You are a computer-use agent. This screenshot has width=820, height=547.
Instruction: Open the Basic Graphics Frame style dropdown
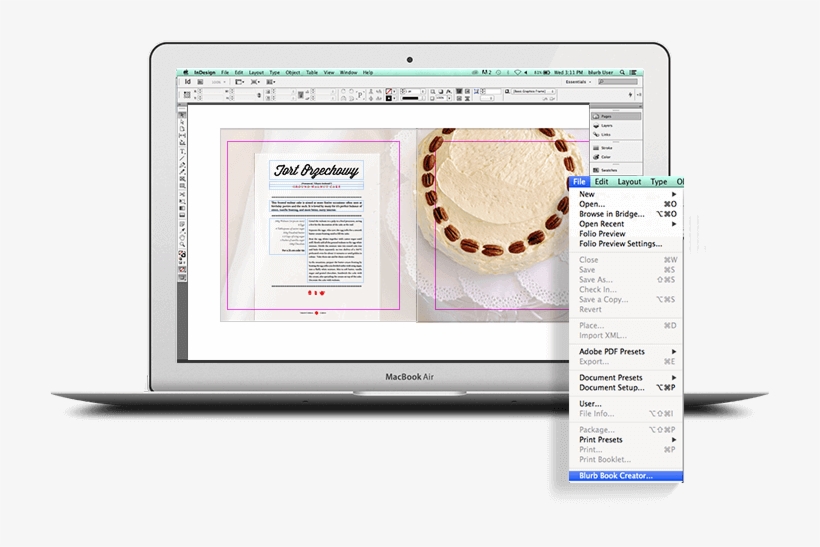[533, 92]
